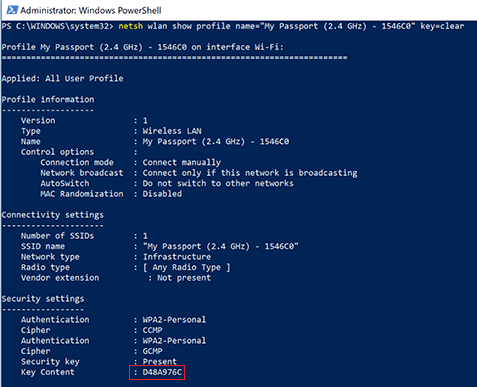Click the MAC Randomization Disabled value
Viewport: 477px width, 387px height.
(x=162, y=194)
